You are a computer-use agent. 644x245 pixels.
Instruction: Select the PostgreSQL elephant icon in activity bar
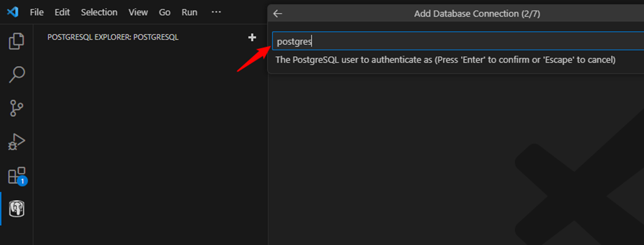tap(17, 209)
